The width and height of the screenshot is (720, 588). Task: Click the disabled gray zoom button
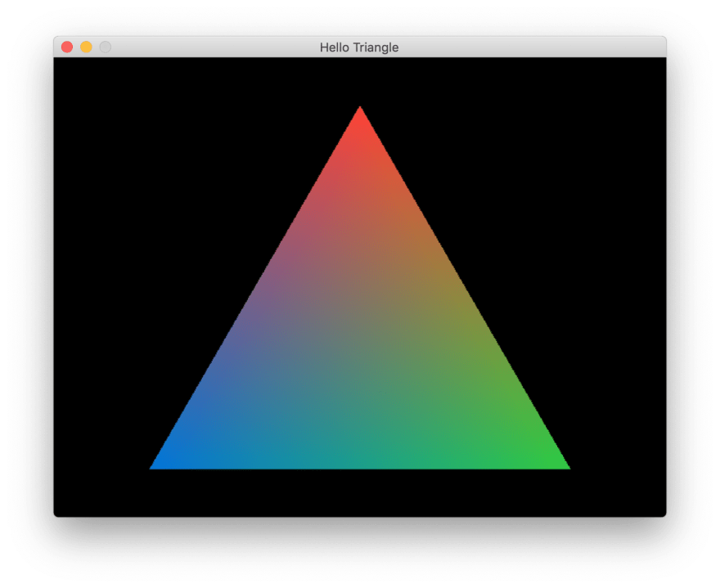tap(106, 47)
